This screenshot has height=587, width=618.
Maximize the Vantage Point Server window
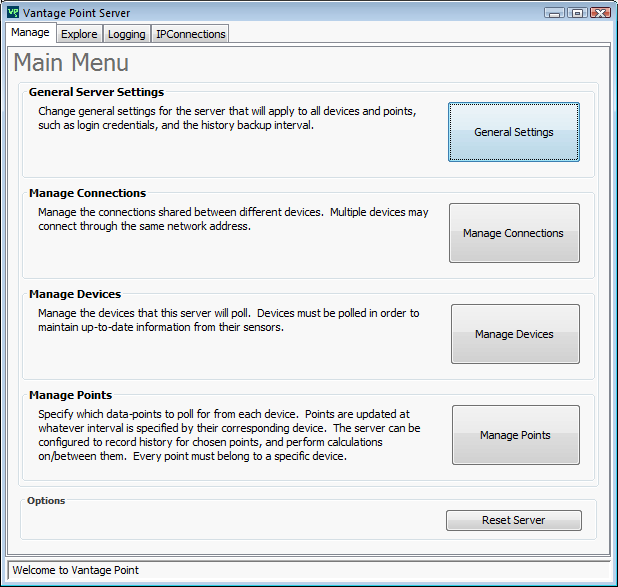pyautogui.click(x=577, y=13)
